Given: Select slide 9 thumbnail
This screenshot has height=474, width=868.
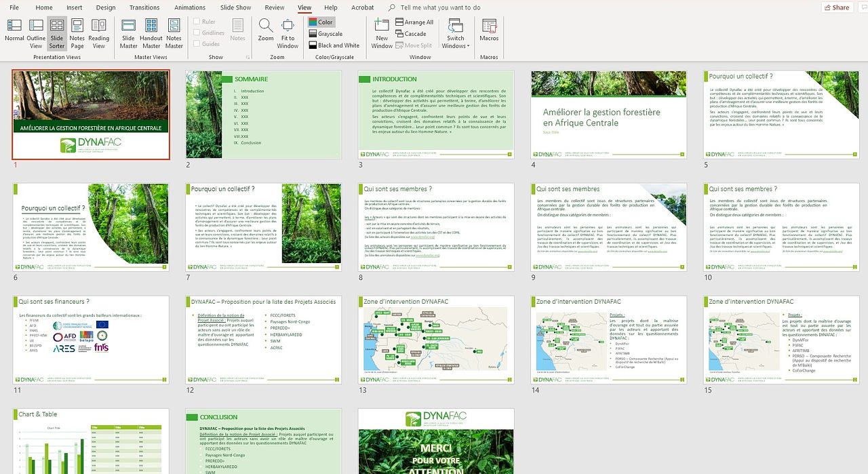Looking at the screenshot, I should 609,227.
